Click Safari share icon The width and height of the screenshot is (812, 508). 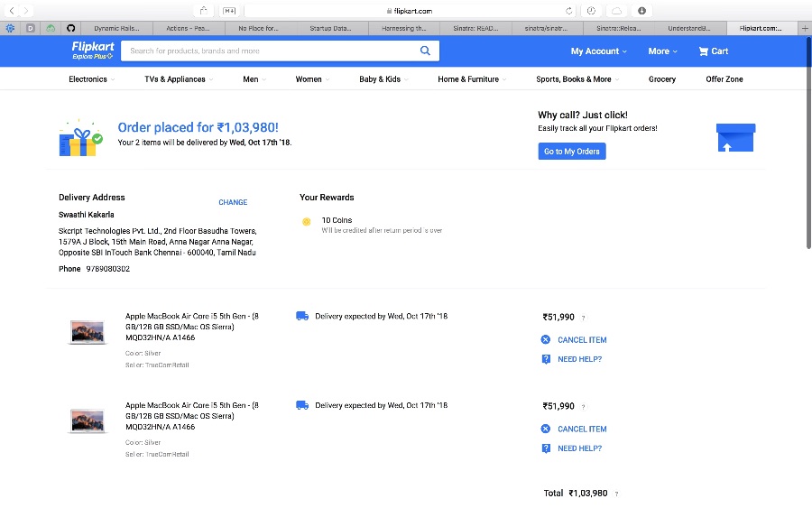coord(203,10)
